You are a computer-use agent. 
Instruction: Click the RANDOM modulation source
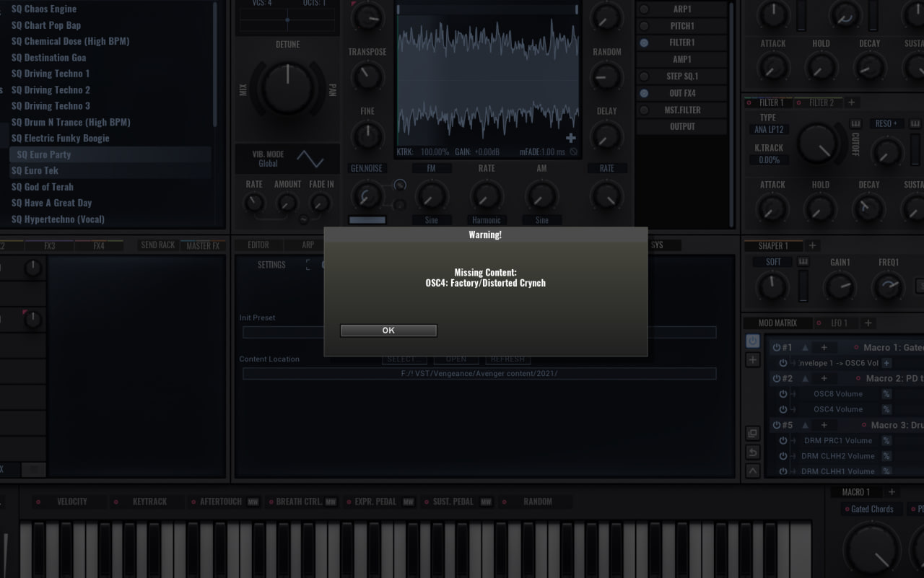point(537,502)
